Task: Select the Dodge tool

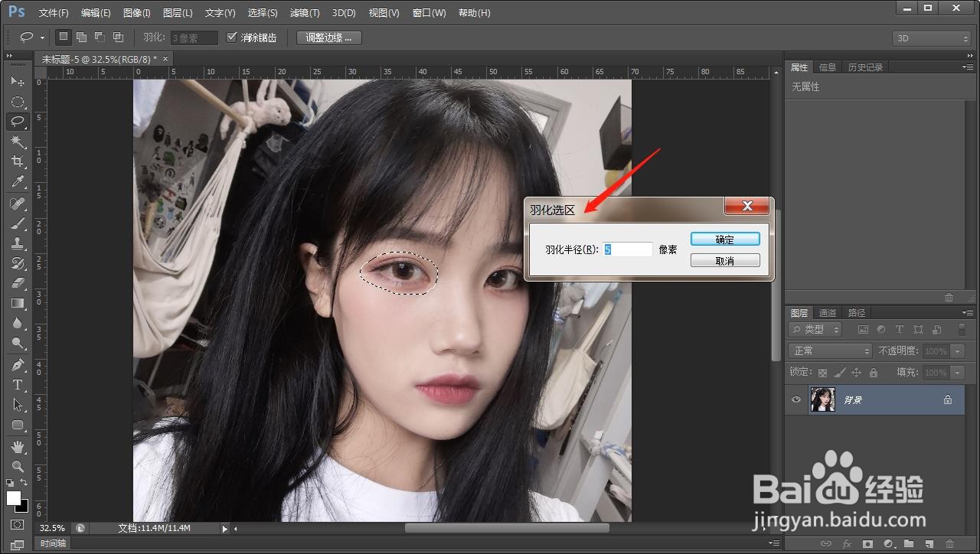Action: 18,343
